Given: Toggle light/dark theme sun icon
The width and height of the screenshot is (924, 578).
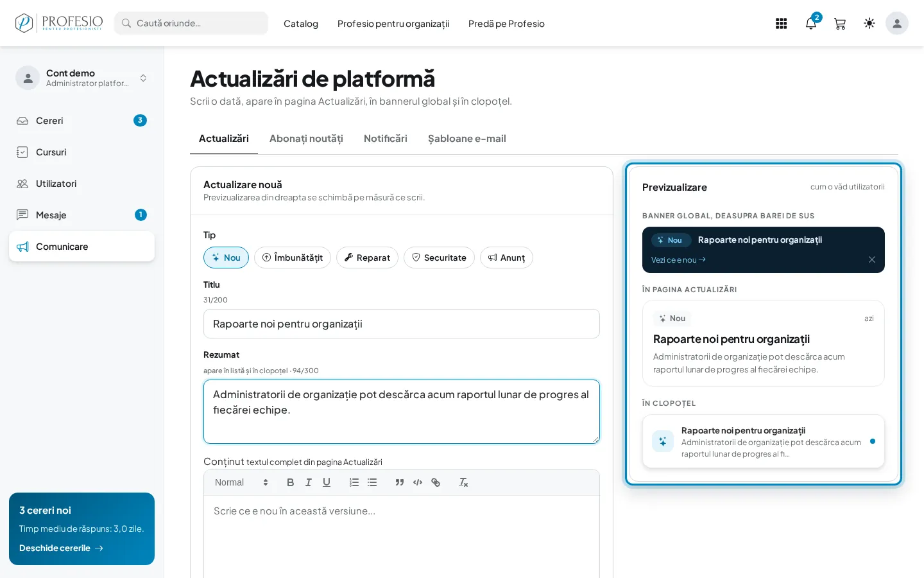Looking at the screenshot, I should tap(869, 24).
